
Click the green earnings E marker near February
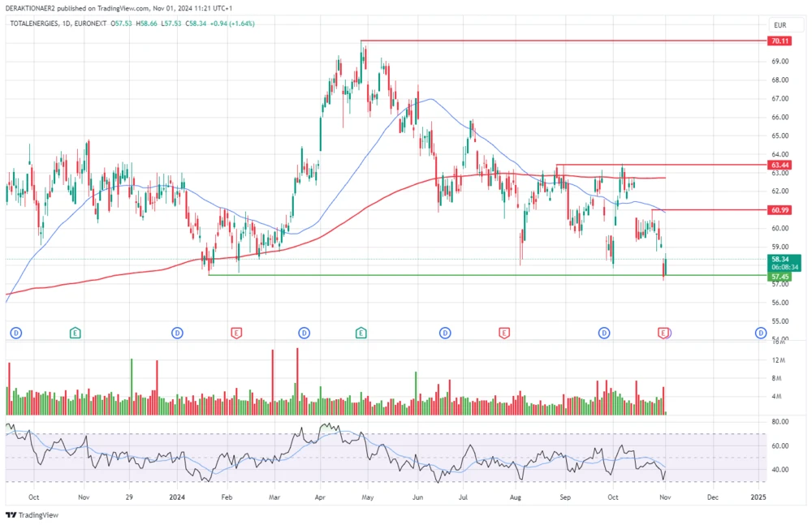point(76,332)
